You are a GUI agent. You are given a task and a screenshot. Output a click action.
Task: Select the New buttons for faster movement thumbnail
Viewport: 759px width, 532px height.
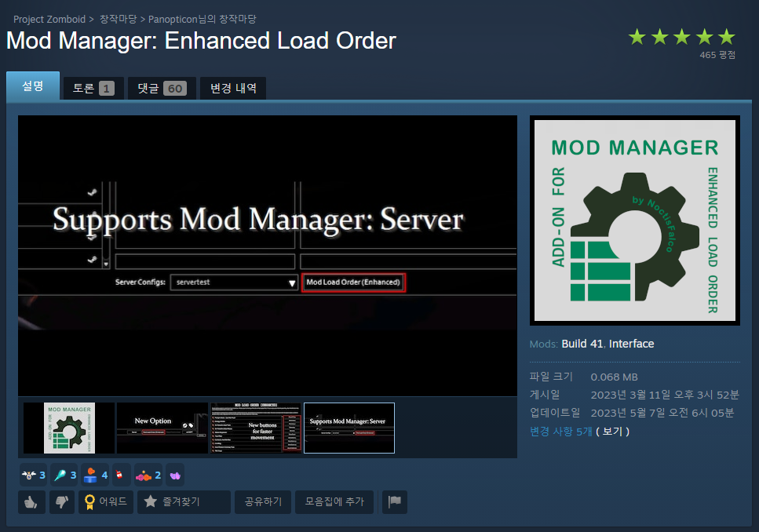(256, 428)
